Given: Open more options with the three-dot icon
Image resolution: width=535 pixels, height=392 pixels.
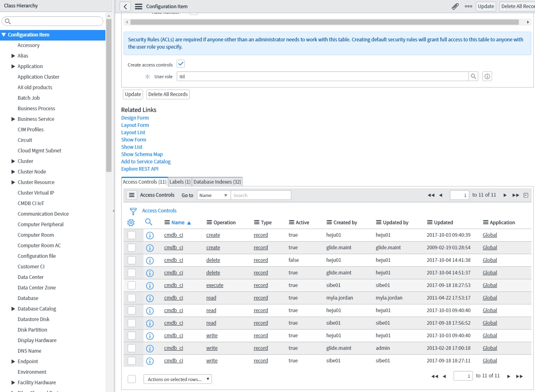Looking at the screenshot, I should (469, 6).
